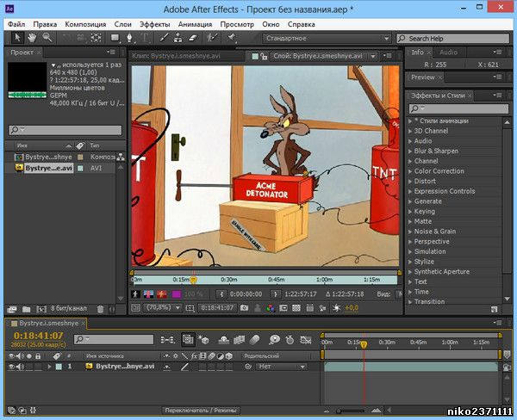
Task: Open the parent dropdown set to Нет
Action: coord(280,367)
